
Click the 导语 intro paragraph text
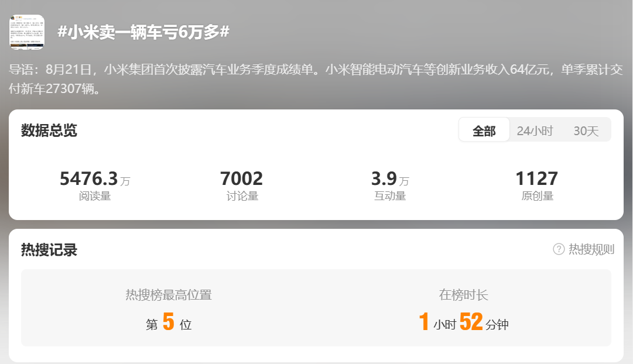[316, 79]
